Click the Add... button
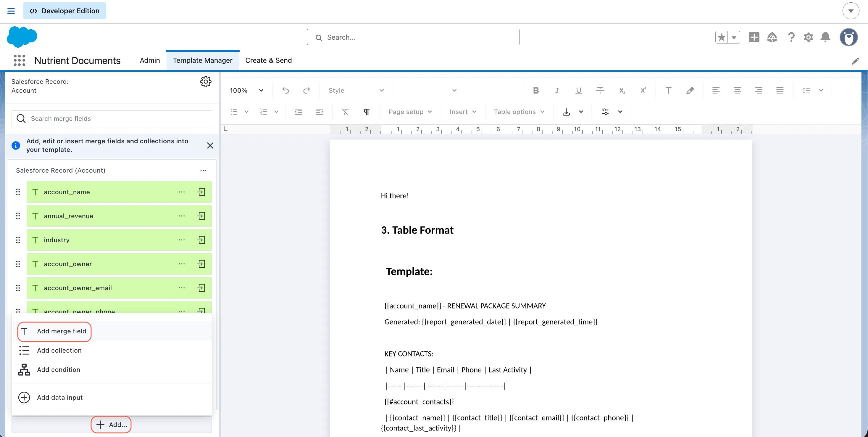Screen dimensions: 868x437 111,425
